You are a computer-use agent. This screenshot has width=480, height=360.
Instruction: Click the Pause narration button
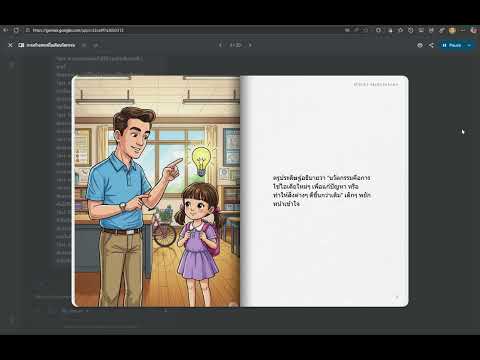pyautogui.click(x=452, y=45)
